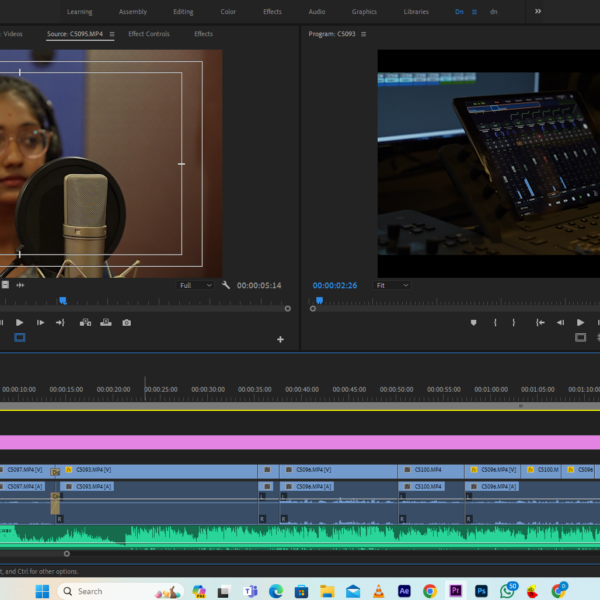Open the Effects panel tab beside Effect Controls
This screenshot has height=600, width=600.
point(204,34)
